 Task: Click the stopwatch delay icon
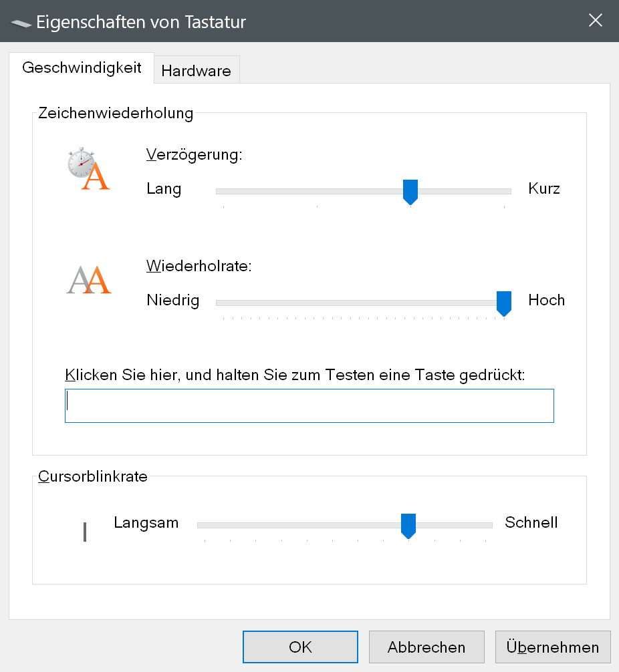88,169
